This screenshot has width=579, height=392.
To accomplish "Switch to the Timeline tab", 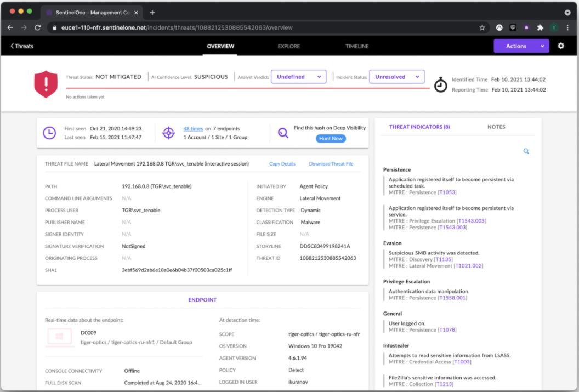I will point(357,46).
